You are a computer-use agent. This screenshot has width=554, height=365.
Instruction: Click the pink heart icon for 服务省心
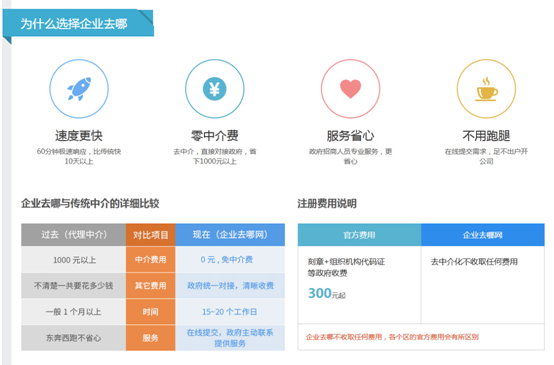(x=350, y=89)
